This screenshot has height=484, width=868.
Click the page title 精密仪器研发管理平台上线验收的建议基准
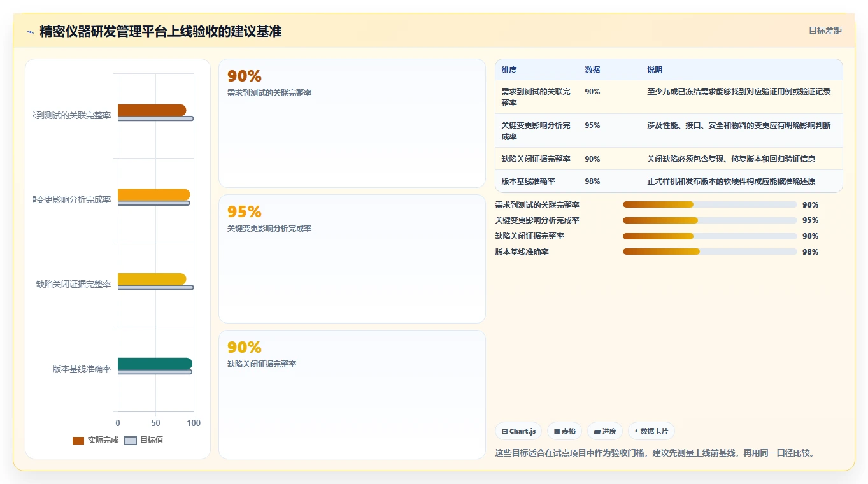[x=160, y=31]
